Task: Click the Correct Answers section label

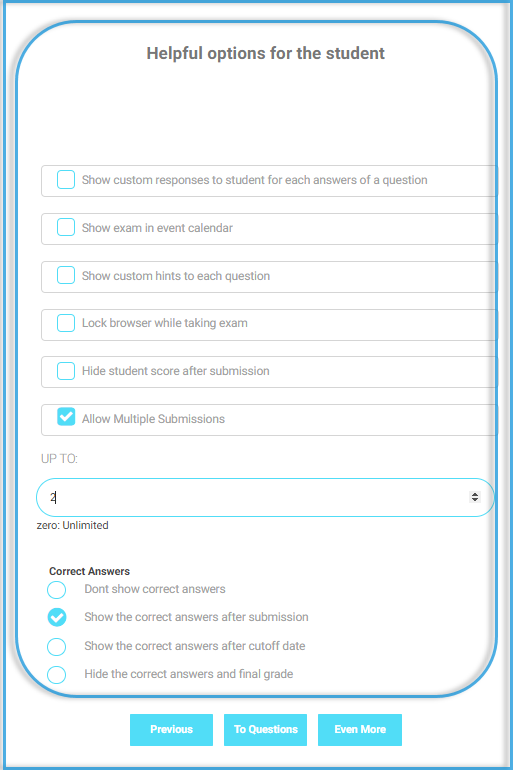Action: coord(89,571)
